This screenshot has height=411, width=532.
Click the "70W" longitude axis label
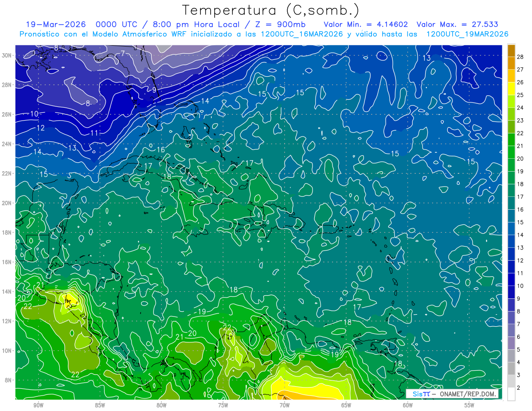tap(285, 405)
